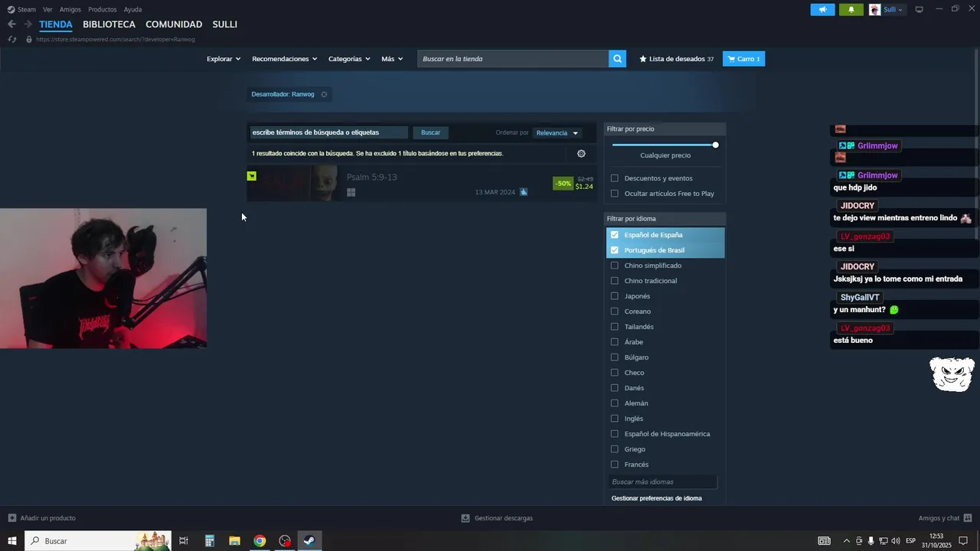Check the Inglés language filter

tap(614, 419)
